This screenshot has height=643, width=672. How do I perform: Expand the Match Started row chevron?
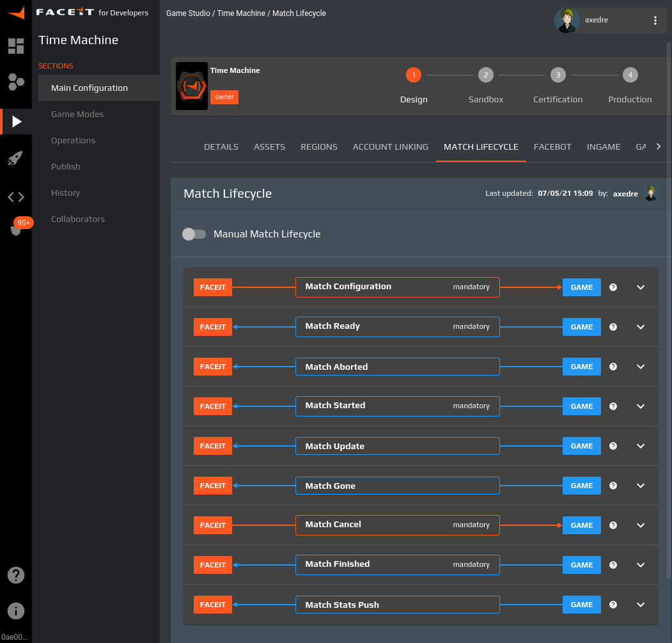pos(641,406)
